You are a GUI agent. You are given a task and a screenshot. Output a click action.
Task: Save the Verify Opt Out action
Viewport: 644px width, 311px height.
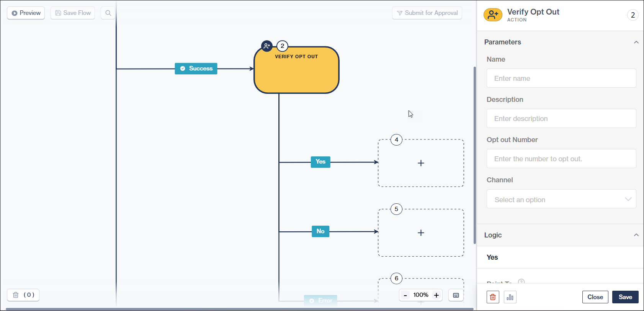point(625,297)
